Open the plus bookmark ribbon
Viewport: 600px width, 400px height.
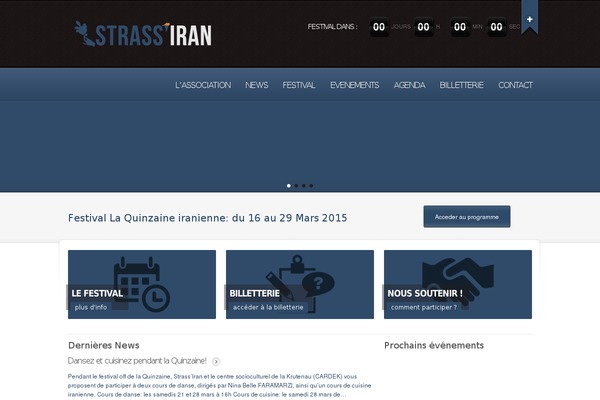pos(529,18)
